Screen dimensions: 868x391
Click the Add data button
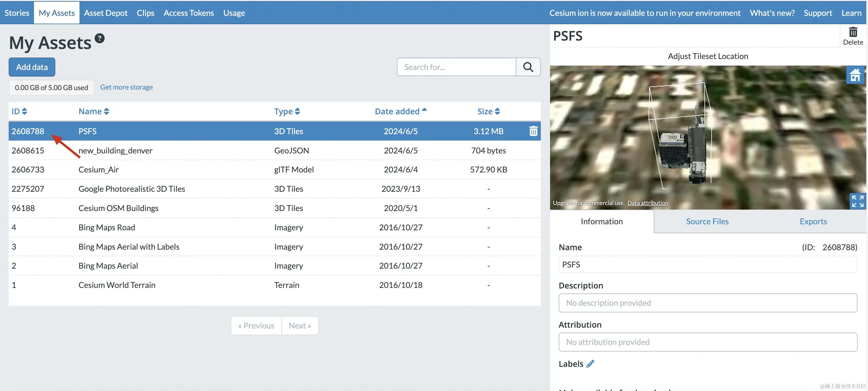tap(32, 67)
